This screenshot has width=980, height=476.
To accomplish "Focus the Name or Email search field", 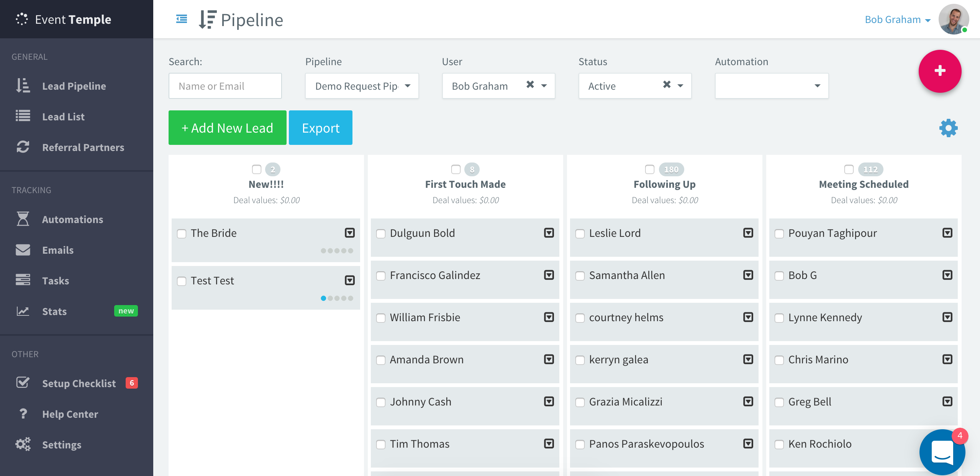I will point(225,86).
